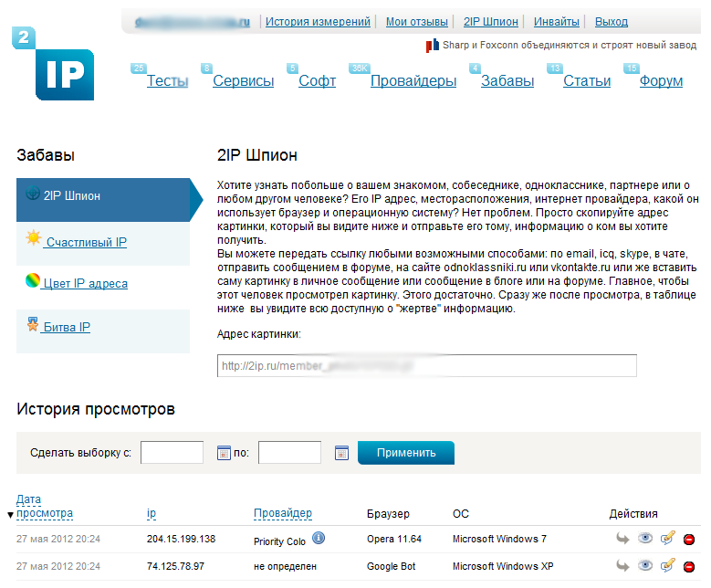711x588 pixels.
Task: Open the Форум menu
Action: (x=661, y=80)
